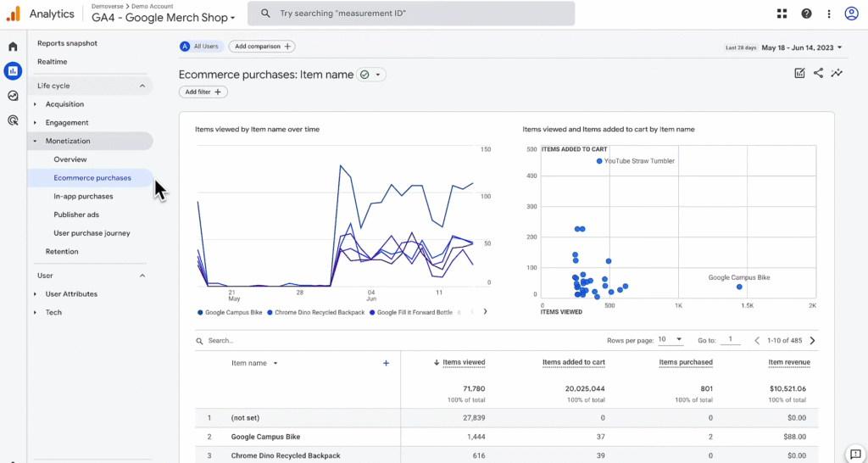The width and height of the screenshot is (868, 463).
Task: Show next chart legend items arrow
Action: coord(485,312)
